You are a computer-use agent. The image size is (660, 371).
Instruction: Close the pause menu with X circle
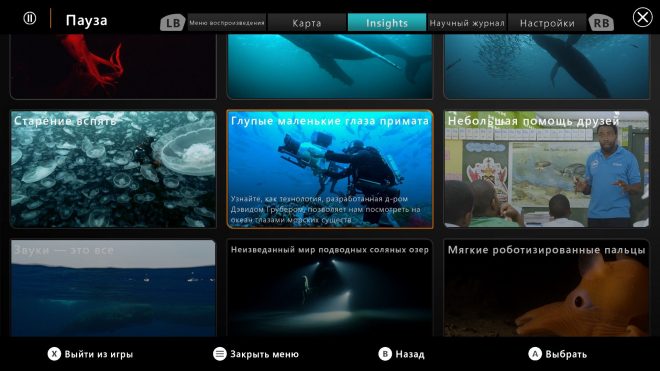(642, 18)
